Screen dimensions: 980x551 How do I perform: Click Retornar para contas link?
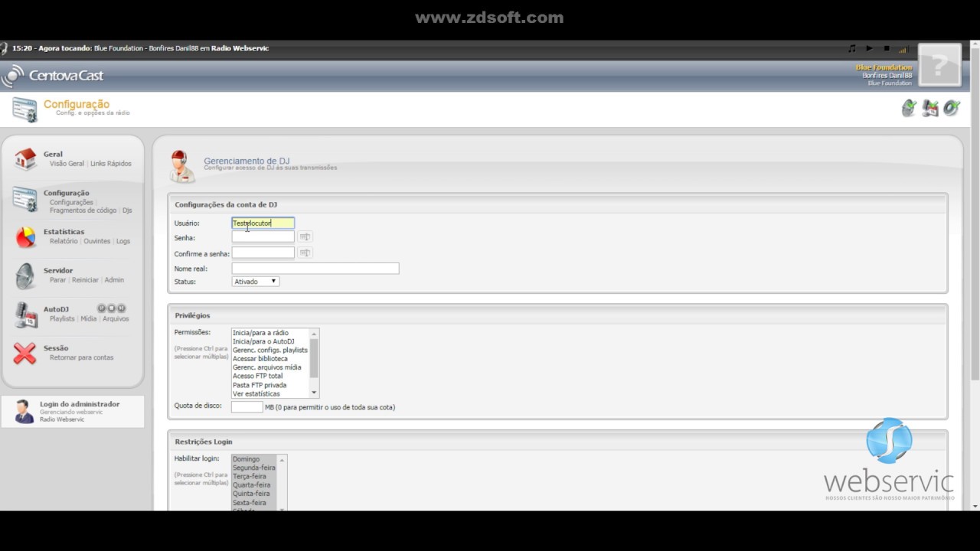(82, 357)
